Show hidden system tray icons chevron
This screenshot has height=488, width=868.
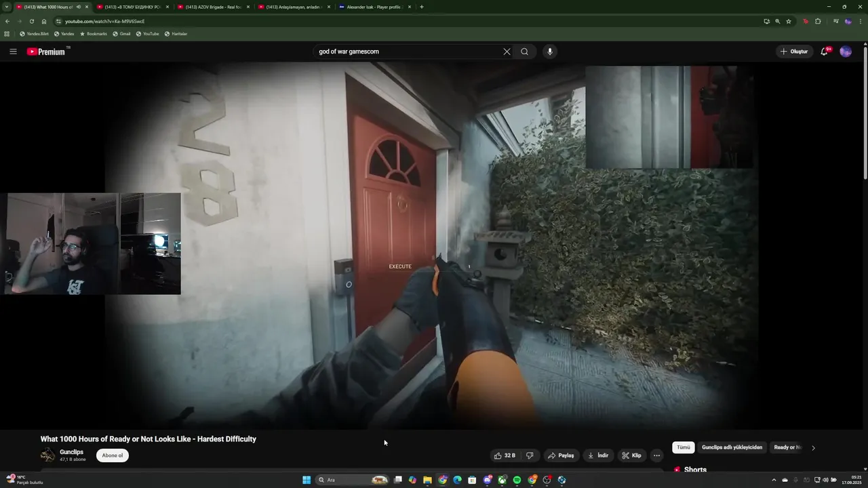coord(774,480)
